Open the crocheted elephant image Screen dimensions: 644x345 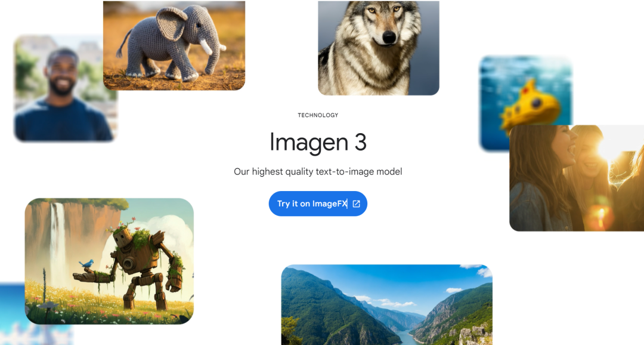coord(174,45)
